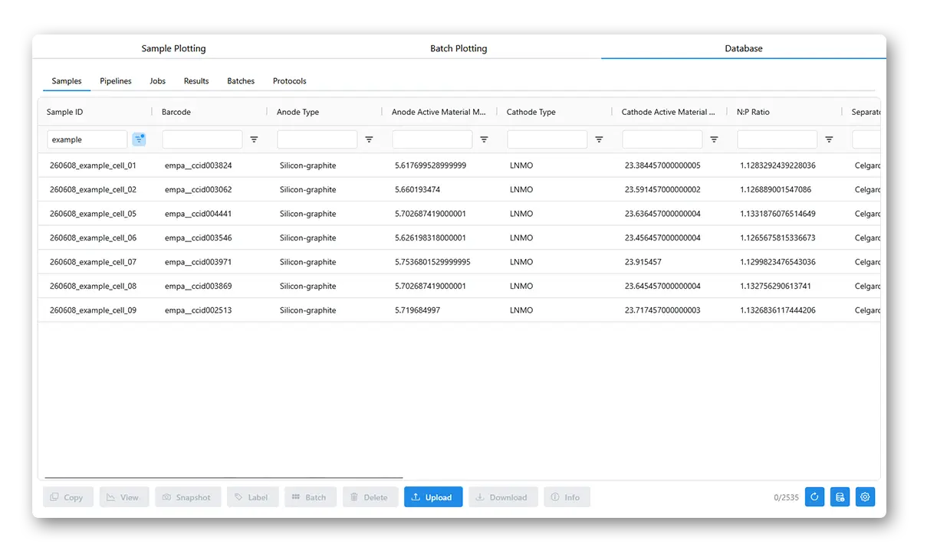Open the Protocols sub-tab
The width and height of the screenshot is (927, 560).
pyautogui.click(x=290, y=81)
